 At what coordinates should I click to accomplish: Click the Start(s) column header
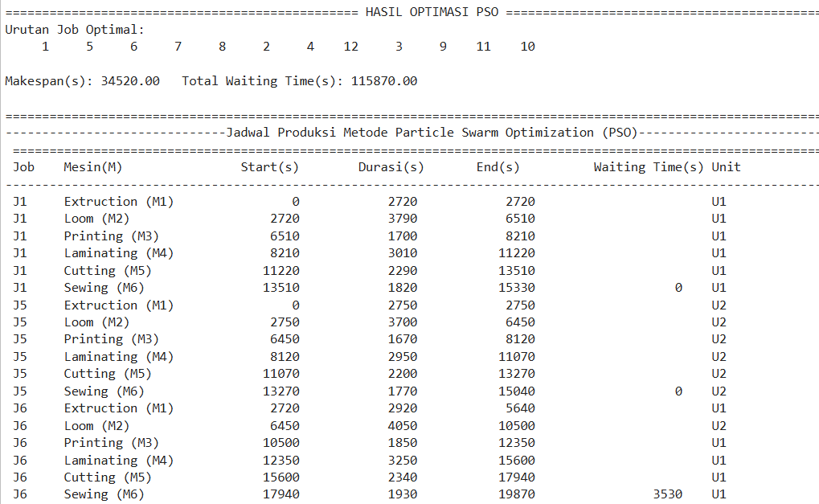coord(271,166)
